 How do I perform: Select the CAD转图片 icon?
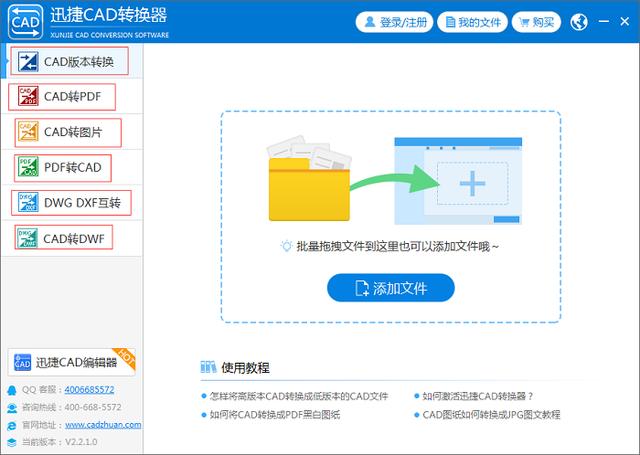tap(28, 132)
